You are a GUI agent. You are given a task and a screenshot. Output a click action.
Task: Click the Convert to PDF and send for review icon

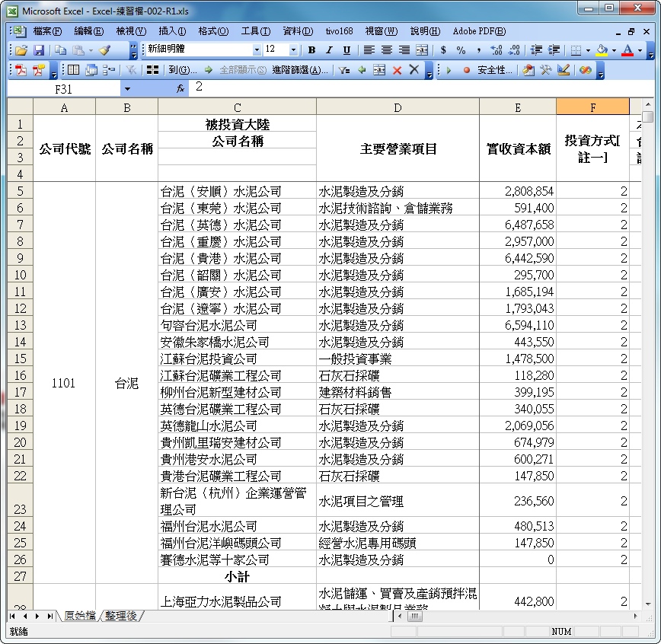[39, 70]
